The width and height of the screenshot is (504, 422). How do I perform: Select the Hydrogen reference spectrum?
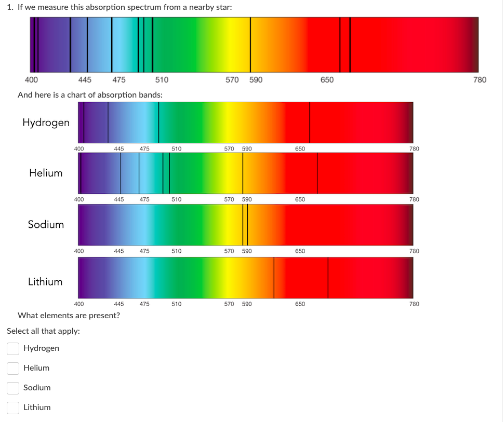(x=246, y=122)
